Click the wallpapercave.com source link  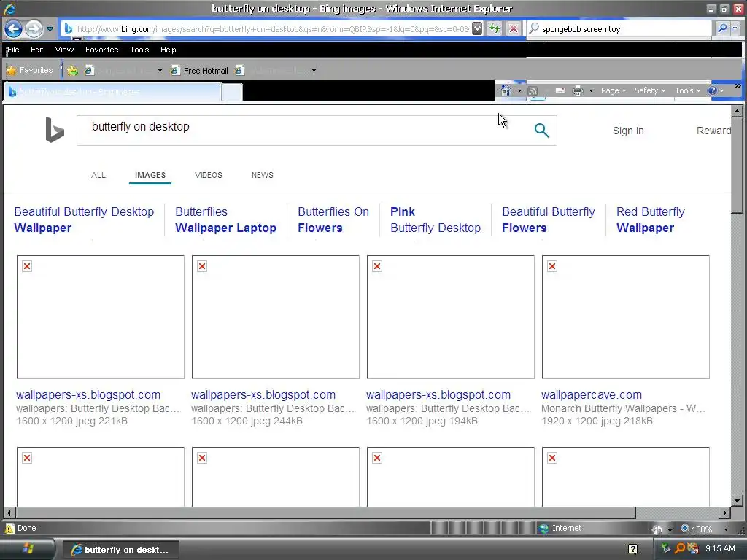tap(591, 394)
